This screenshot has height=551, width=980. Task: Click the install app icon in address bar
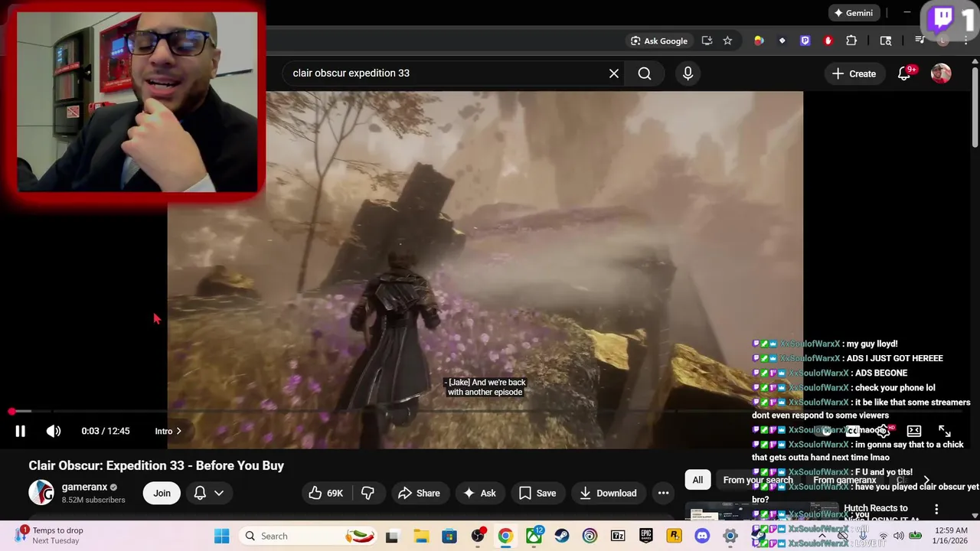pyautogui.click(x=707, y=41)
